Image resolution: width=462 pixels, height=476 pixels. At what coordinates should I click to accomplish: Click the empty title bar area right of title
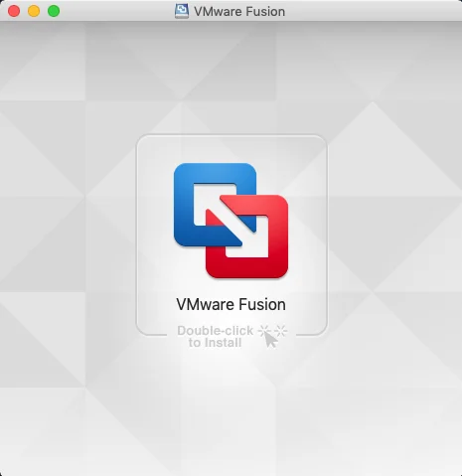(x=371, y=11)
